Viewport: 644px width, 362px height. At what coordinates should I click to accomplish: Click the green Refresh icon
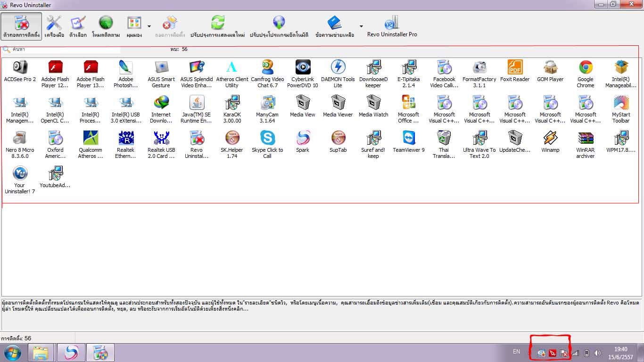[218, 23]
